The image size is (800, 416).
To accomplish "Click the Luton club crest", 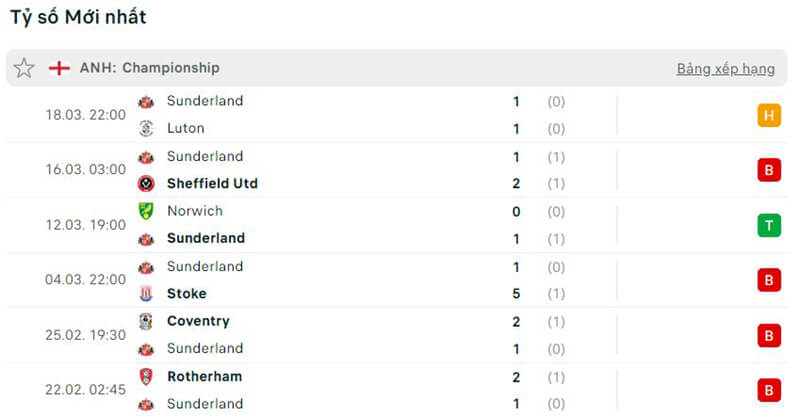I will pos(146,128).
